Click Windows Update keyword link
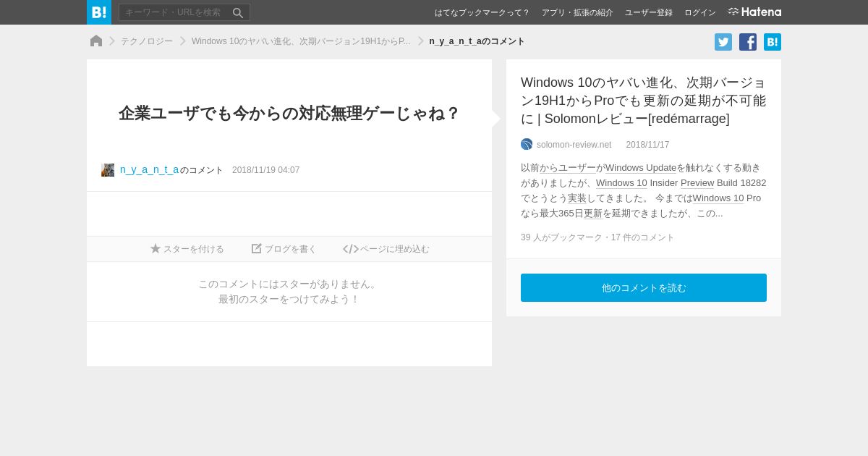The height and width of the screenshot is (456, 868). (x=641, y=168)
